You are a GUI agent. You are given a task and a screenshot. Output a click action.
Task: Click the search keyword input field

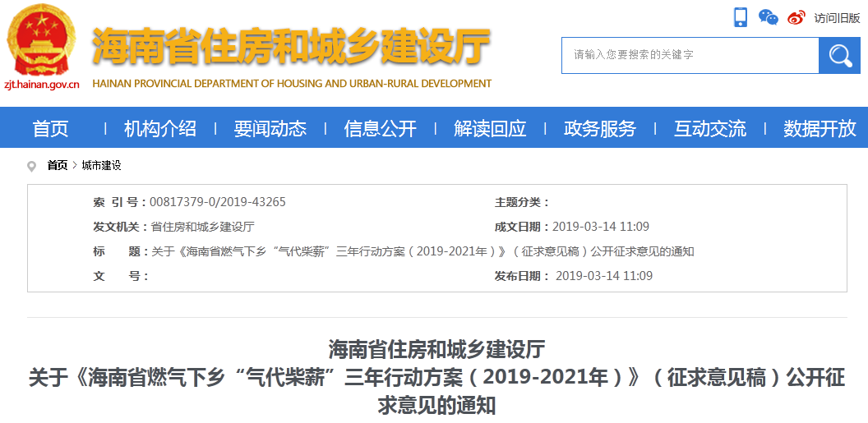[x=690, y=55]
